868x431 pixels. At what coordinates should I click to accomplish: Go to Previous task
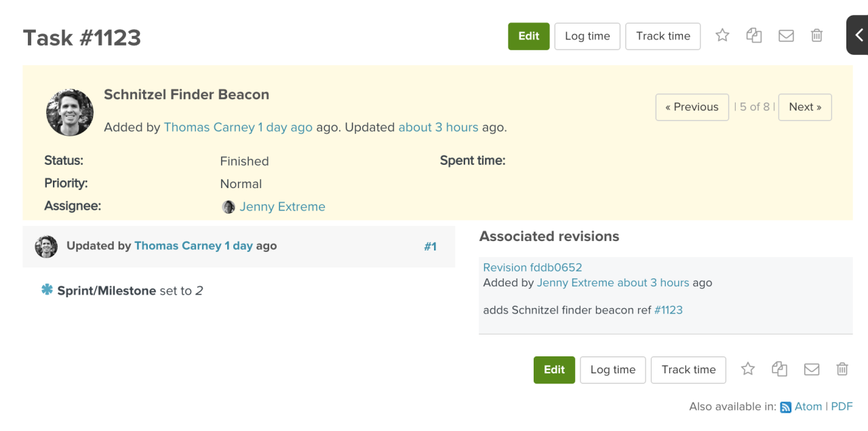point(692,107)
